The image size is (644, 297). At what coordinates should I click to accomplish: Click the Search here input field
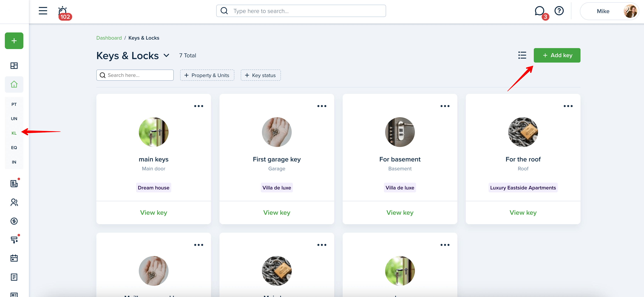coord(135,75)
